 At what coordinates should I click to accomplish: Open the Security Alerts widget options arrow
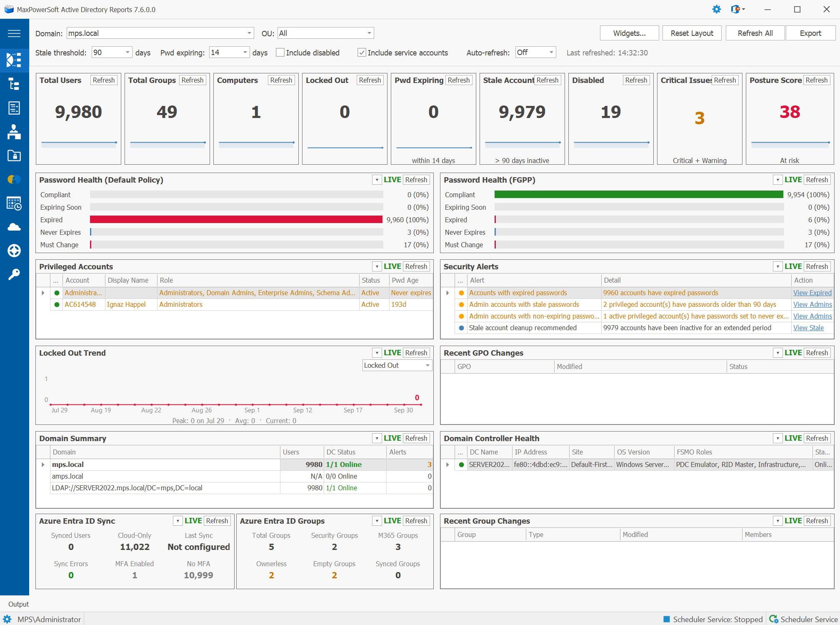(x=777, y=266)
